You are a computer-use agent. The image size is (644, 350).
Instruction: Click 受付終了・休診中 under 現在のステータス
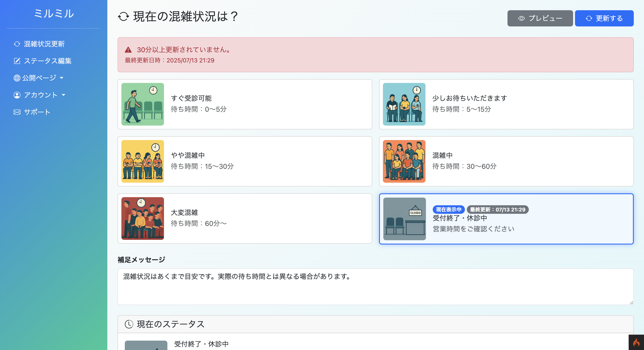[201, 344]
